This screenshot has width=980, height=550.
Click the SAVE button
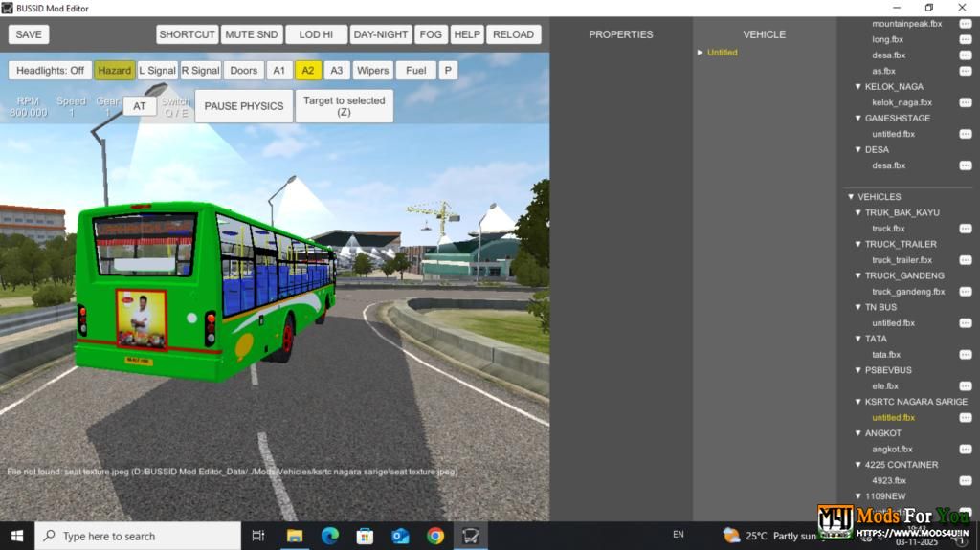(29, 34)
